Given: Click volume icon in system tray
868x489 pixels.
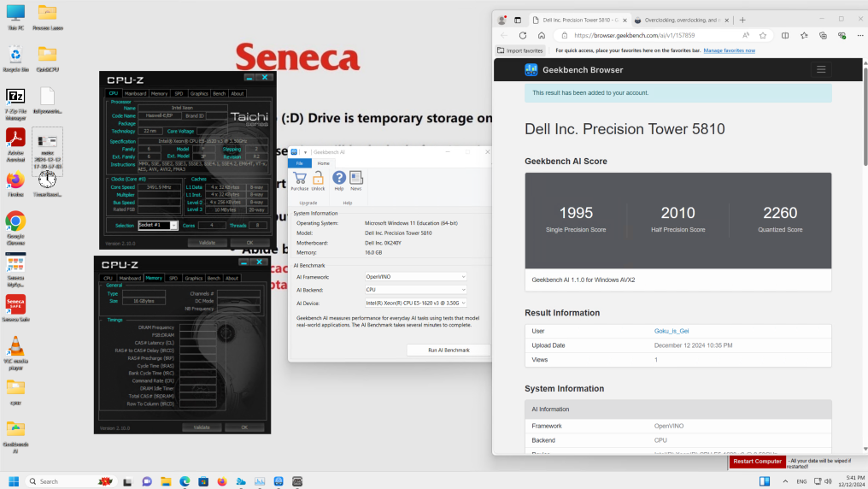Looking at the screenshot, I should coord(828,481).
